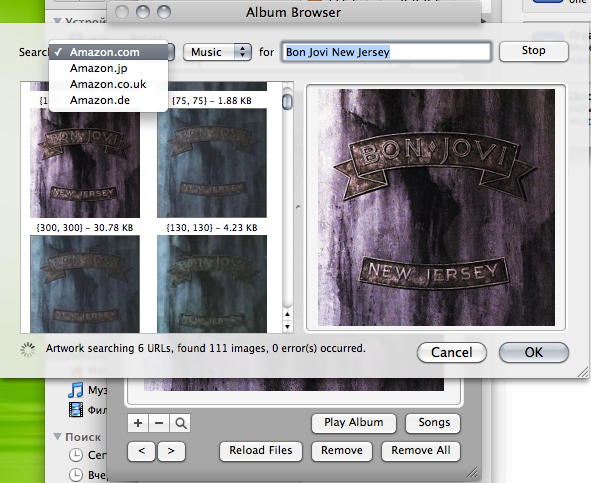Click the artwork searching status message
Viewport: 591px width, 483px height.
(x=206, y=348)
